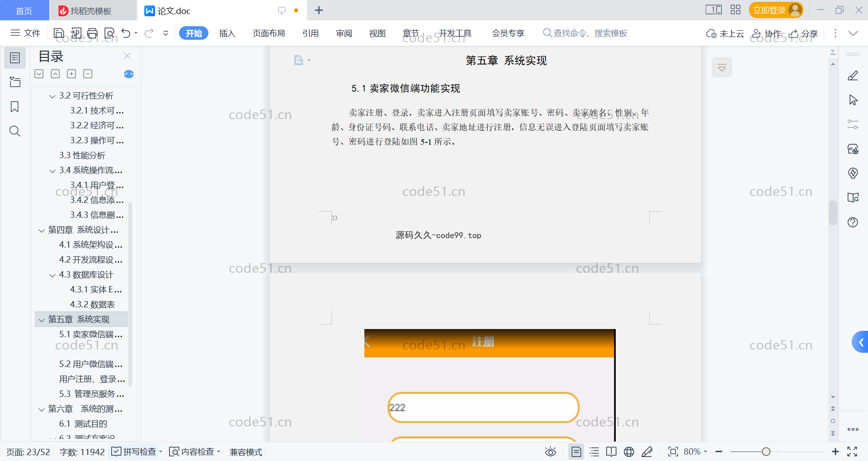Collapse the 第四章 系统设计 node

pos(42,230)
